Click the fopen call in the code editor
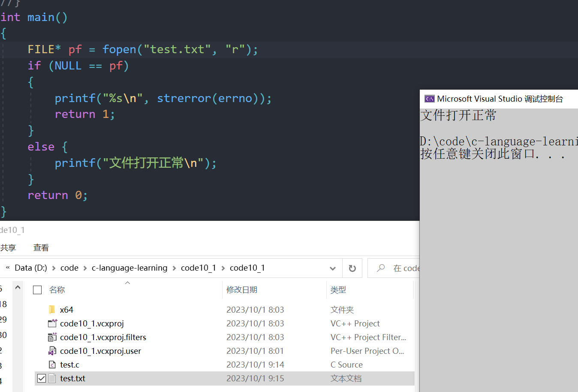Image resolution: width=578 pixels, height=392 pixels. [119, 49]
